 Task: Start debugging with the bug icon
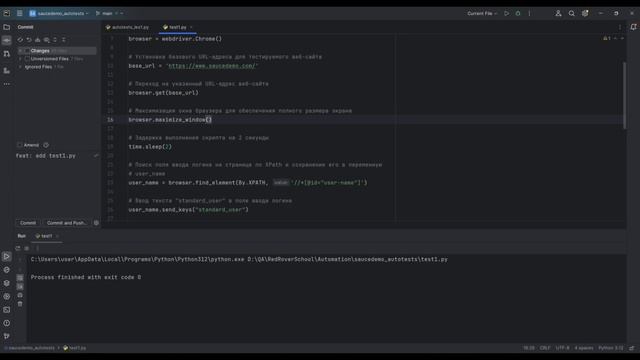coord(518,13)
